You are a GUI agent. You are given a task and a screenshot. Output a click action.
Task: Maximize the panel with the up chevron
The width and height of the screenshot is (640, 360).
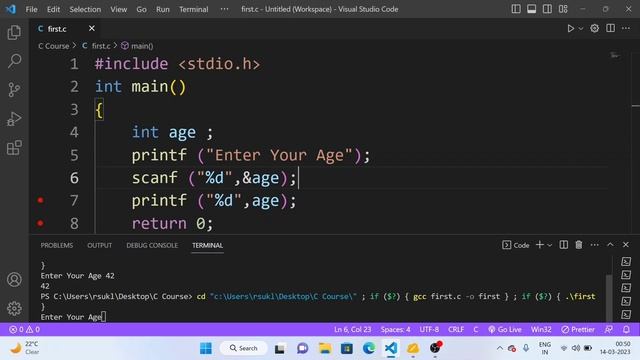click(x=610, y=244)
